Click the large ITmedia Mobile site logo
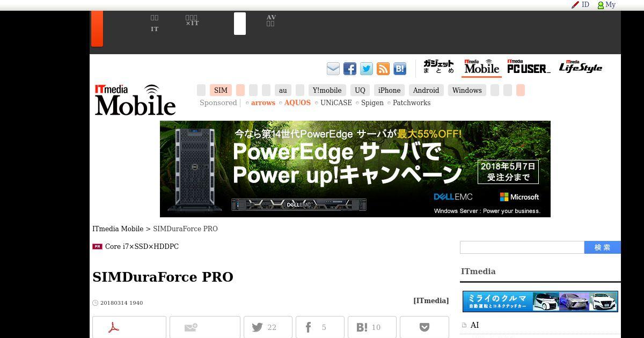 pos(135,100)
